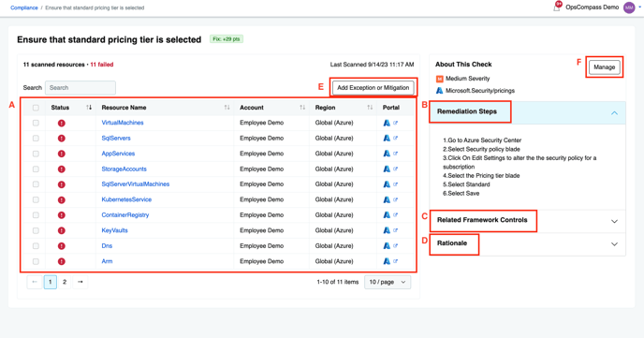Viewport: 644px width, 338px height.
Task: Toggle the select-all checkbox in table header
Action: click(36, 108)
